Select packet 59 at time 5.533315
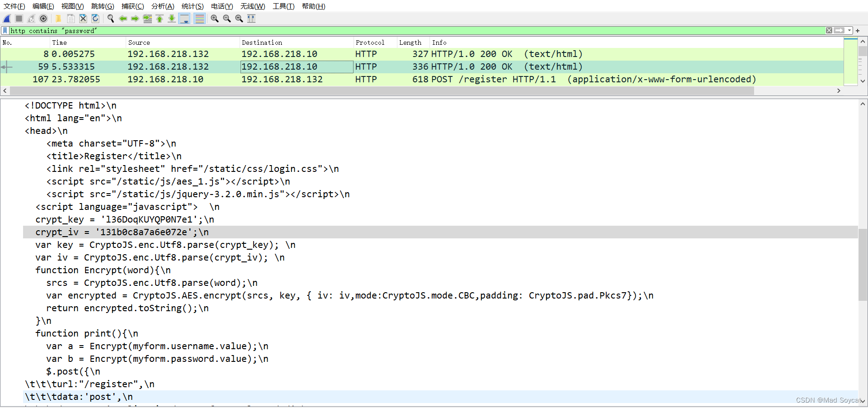Screen dimensions: 868x408 pyautogui.click(x=422, y=66)
